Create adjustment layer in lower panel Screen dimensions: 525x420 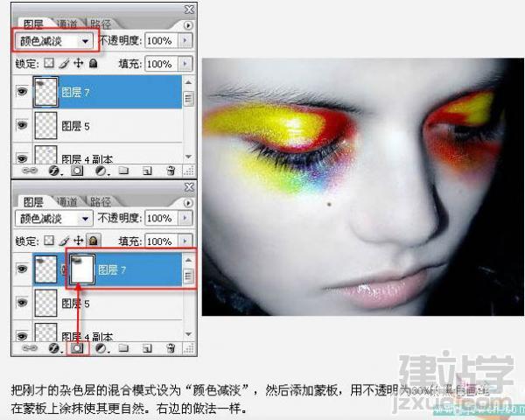pyautogui.click(x=101, y=348)
